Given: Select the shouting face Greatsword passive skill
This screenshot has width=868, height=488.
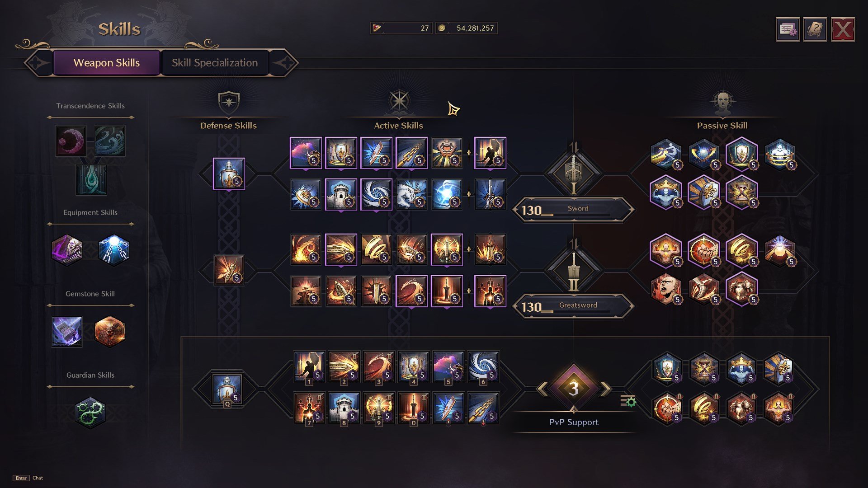Looking at the screenshot, I should tap(665, 289).
